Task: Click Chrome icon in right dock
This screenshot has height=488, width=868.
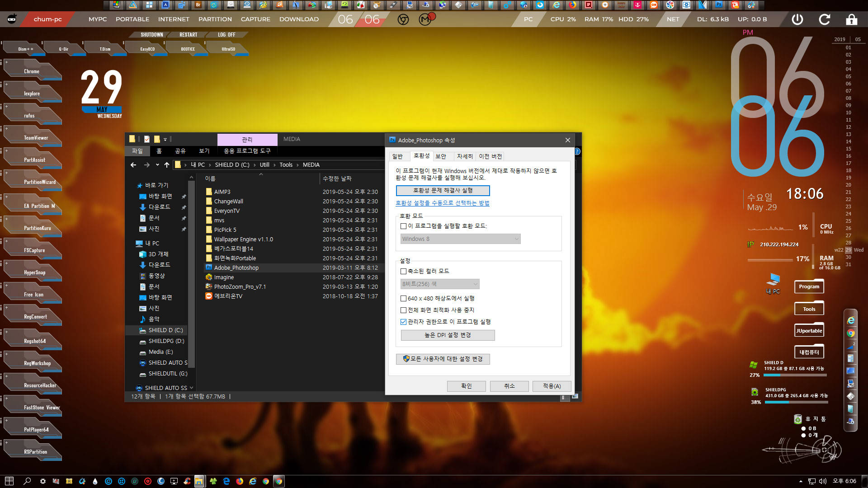Action: [851, 333]
